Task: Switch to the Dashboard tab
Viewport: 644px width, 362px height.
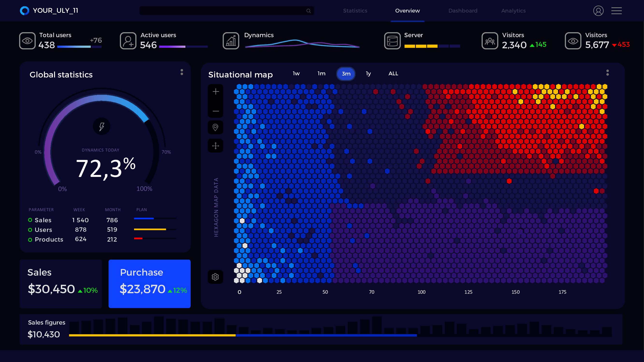Action: click(463, 11)
